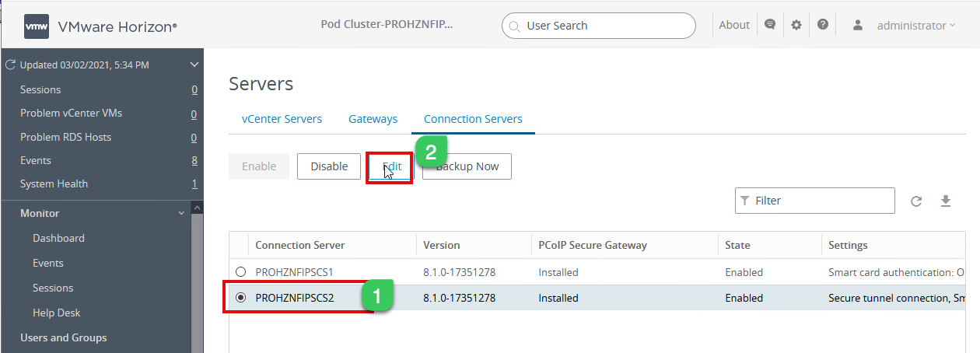Open the feedback chat bubble icon

click(770, 25)
